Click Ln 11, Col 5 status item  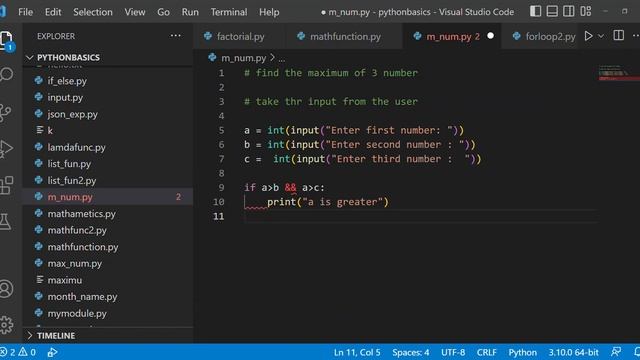[x=357, y=352]
